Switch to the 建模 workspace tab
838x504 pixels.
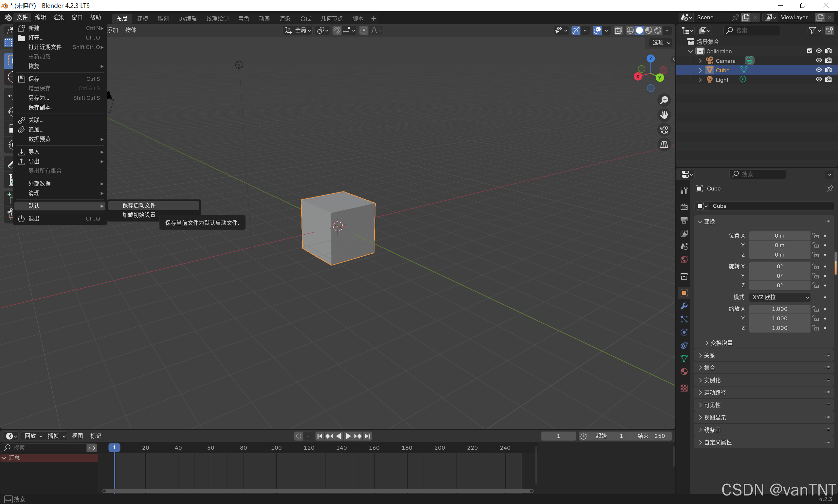click(142, 19)
